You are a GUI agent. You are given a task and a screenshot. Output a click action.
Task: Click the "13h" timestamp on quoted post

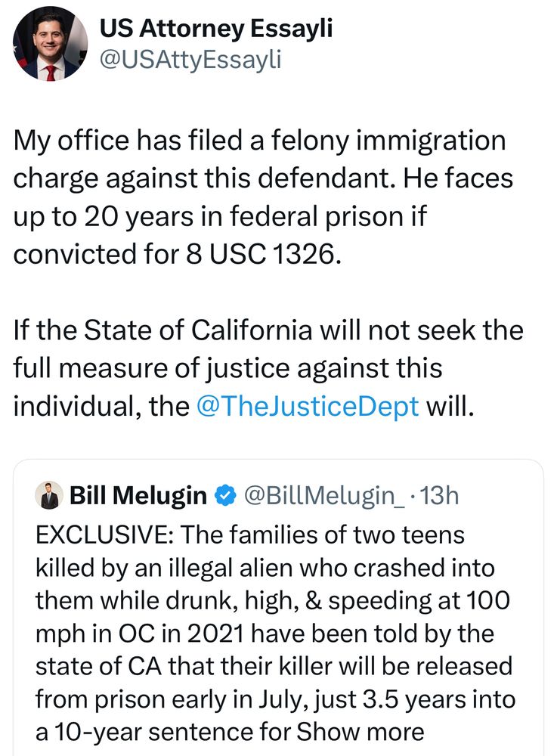[438, 497]
